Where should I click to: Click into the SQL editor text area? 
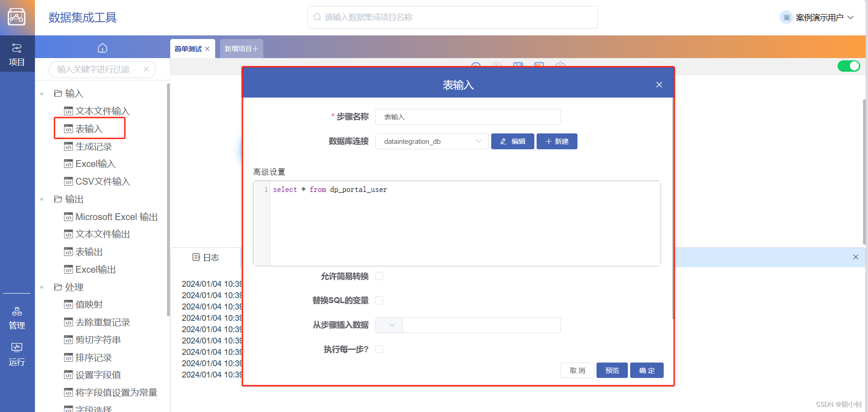(465, 223)
